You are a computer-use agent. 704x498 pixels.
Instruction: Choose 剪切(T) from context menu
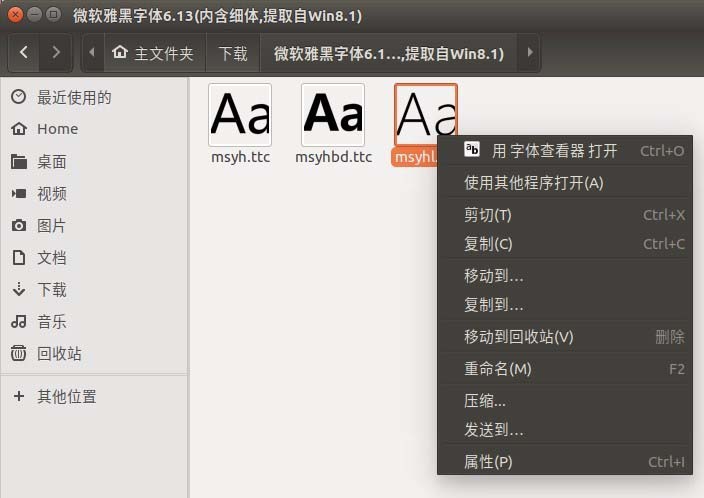[565, 215]
